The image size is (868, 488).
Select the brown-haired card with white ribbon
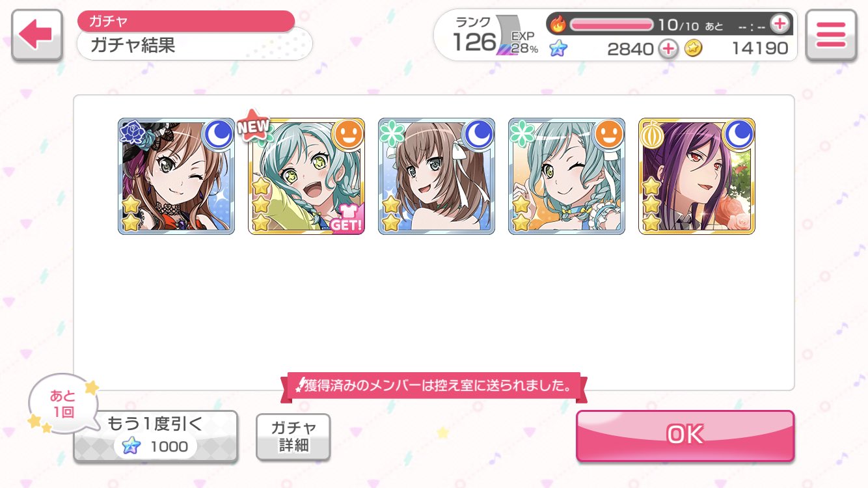(x=437, y=176)
